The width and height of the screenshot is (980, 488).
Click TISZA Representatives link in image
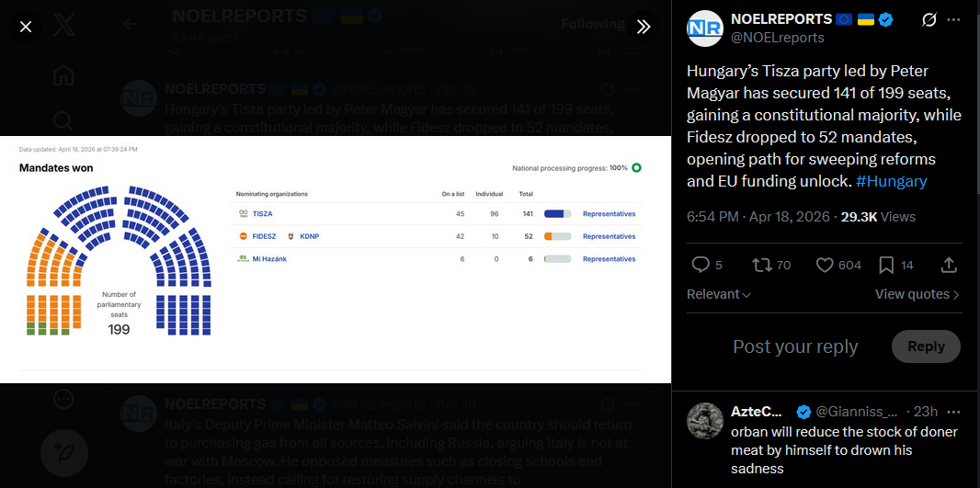point(609,214)
